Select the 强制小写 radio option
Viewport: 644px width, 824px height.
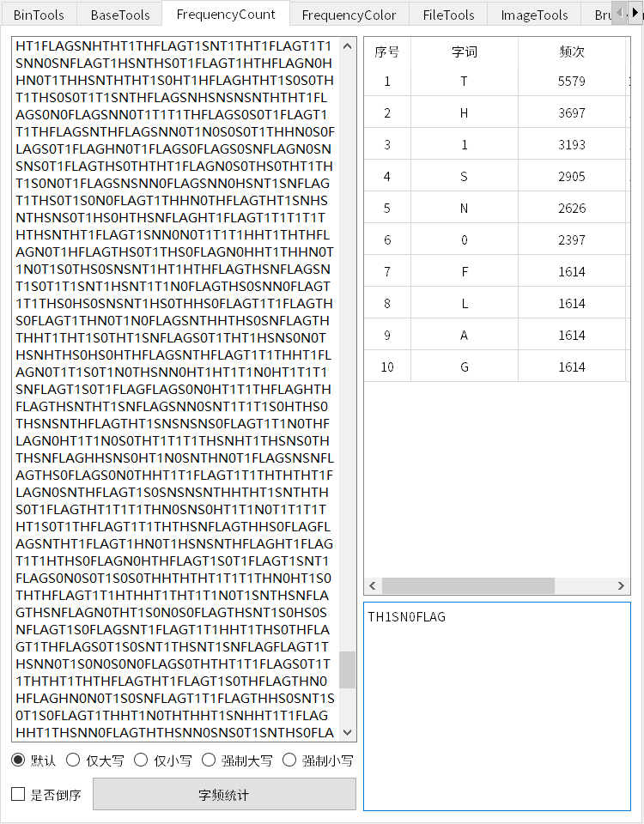tap(318, 760)
